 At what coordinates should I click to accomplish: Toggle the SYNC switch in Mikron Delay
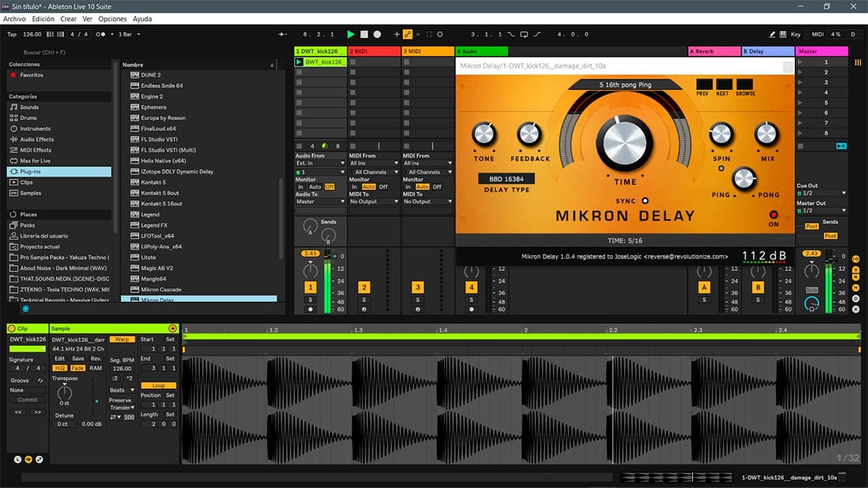pos(644,201)
